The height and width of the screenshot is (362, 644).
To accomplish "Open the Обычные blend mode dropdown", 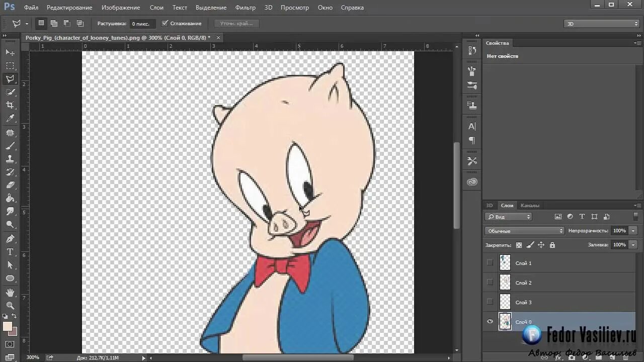I will click(x=525, y=231).
